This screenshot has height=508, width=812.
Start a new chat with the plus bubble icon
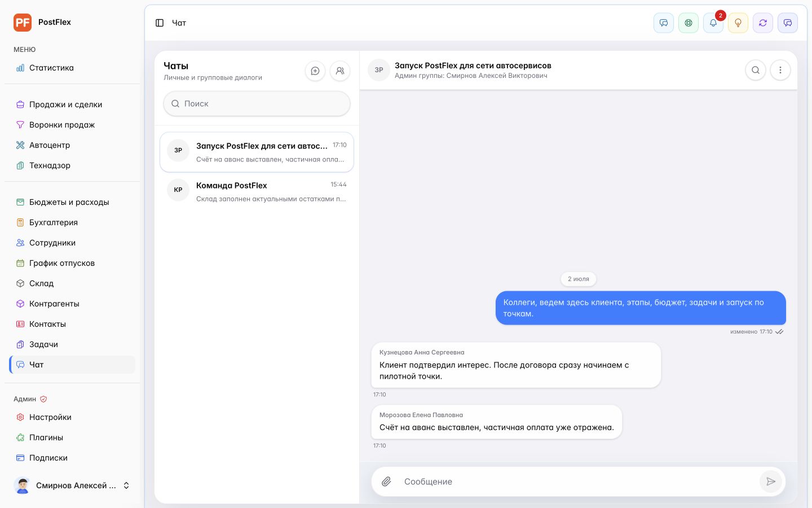[315, 71]
